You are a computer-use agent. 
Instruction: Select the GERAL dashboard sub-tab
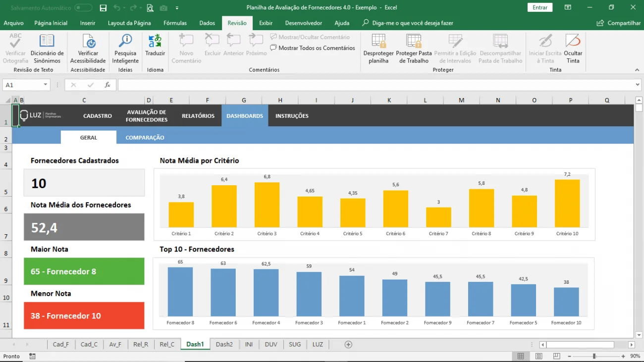click(x=89, y=138)
